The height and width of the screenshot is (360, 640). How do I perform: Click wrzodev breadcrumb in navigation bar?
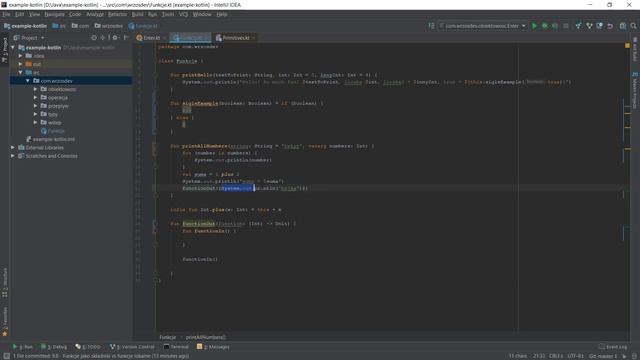tap(109, 26)
